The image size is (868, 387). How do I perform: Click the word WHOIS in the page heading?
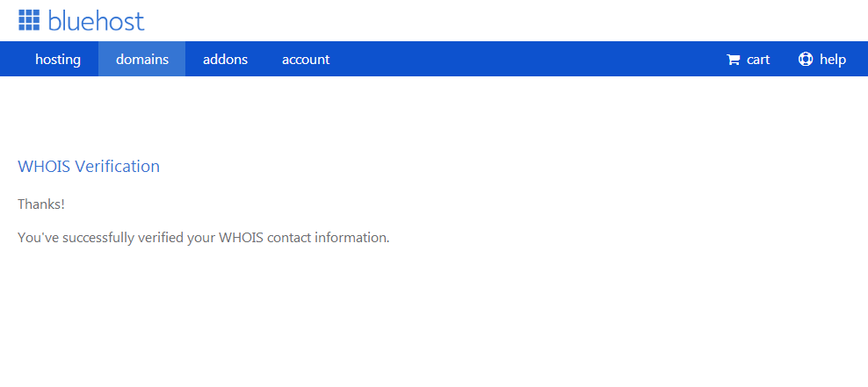pyautogui.click(x=44, y=167)
